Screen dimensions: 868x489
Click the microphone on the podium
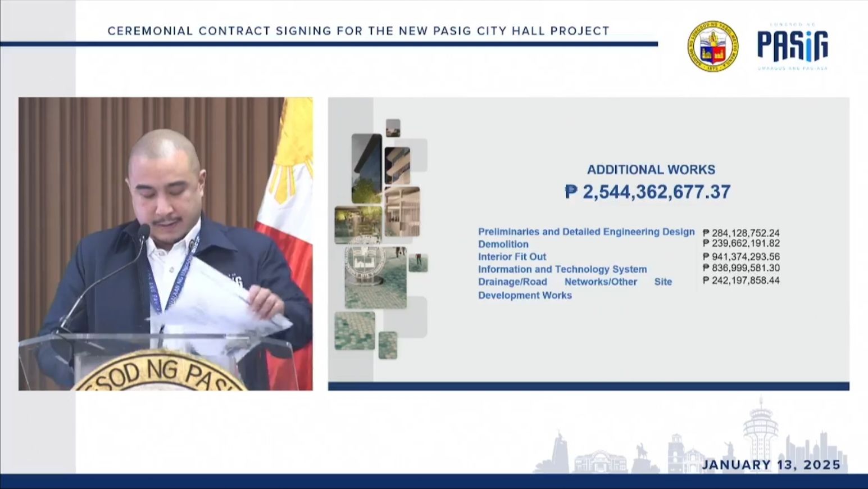[144, 231]
